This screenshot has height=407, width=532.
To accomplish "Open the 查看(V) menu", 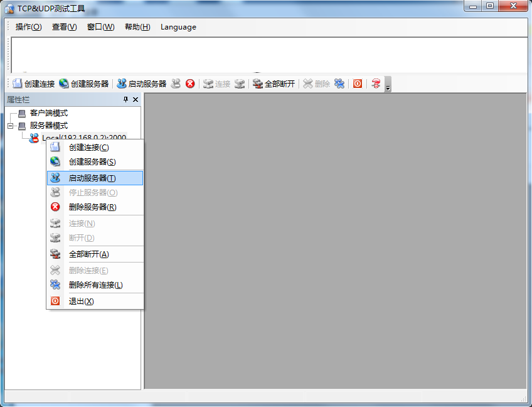I will [x=64, y=27].
